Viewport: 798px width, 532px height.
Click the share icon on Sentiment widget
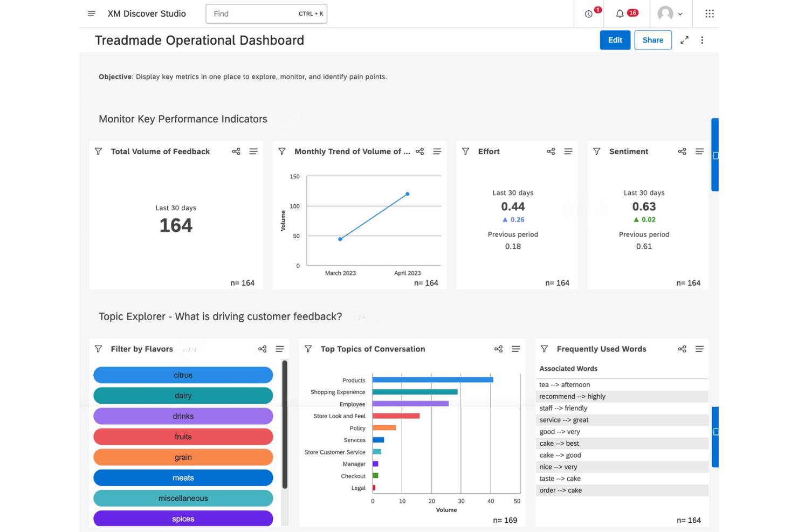click(682, 151)
